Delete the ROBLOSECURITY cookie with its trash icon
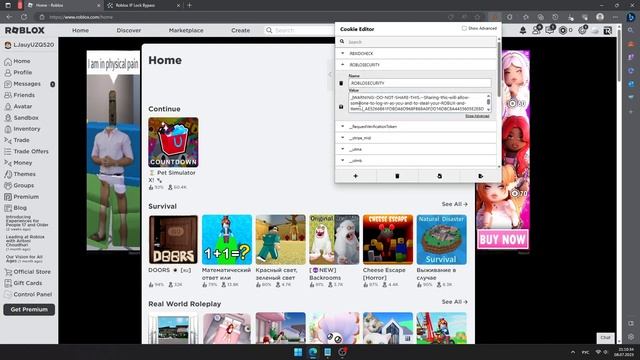The height and width of the screenshot is (360, 640). [341, 83]
